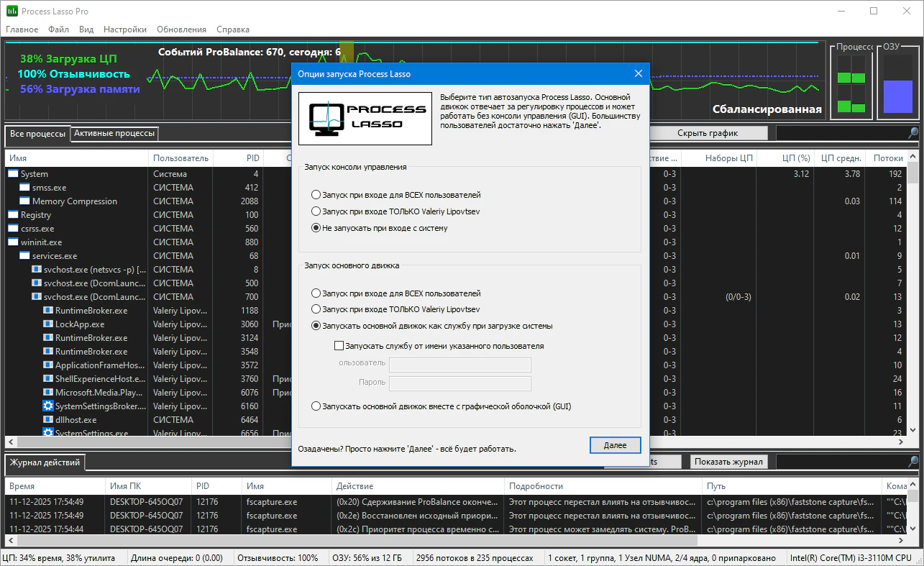Collapse the services.exe tree node

(x=24, y=256)
